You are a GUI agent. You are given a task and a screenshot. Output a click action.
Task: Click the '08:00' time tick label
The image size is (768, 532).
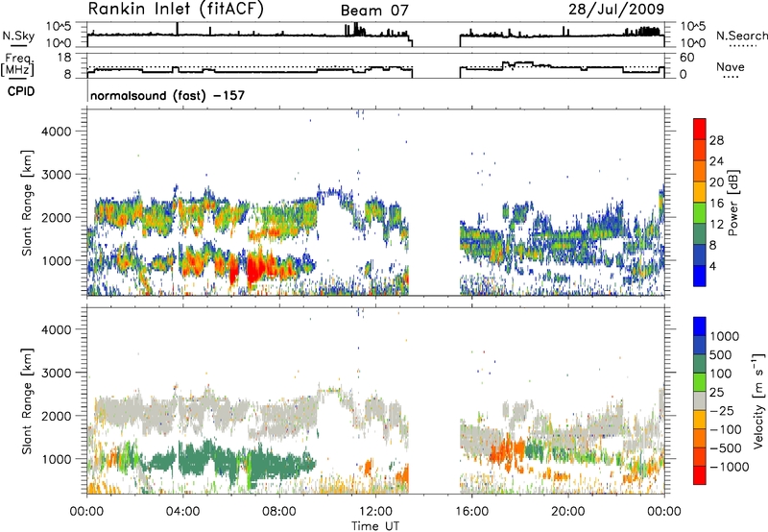(279, 512)
